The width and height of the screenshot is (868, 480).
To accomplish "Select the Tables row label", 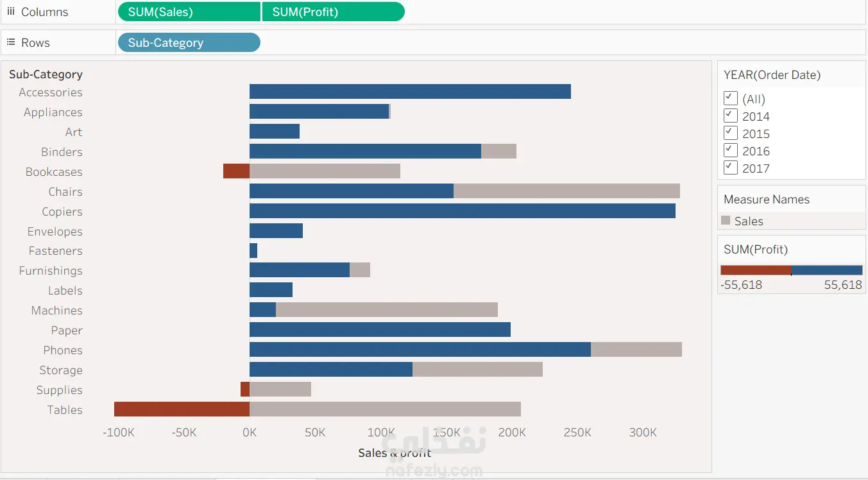I will pyautogui.click(x=65, y=410).
